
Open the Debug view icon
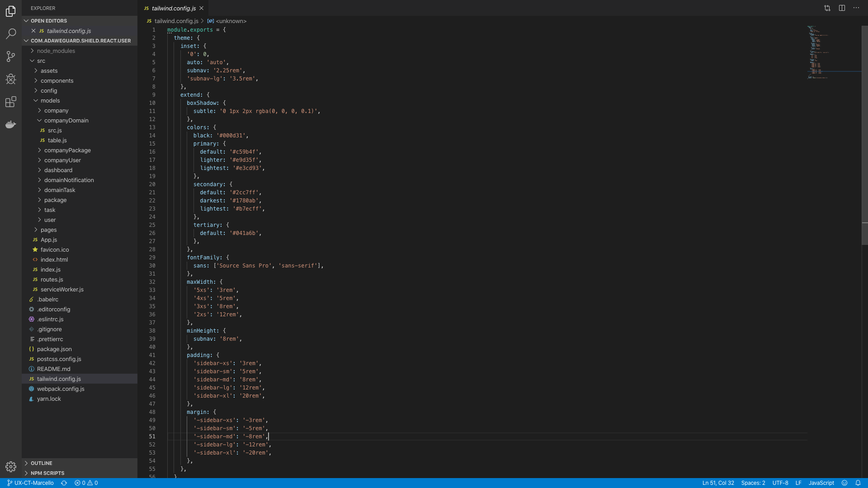(11, 79)
